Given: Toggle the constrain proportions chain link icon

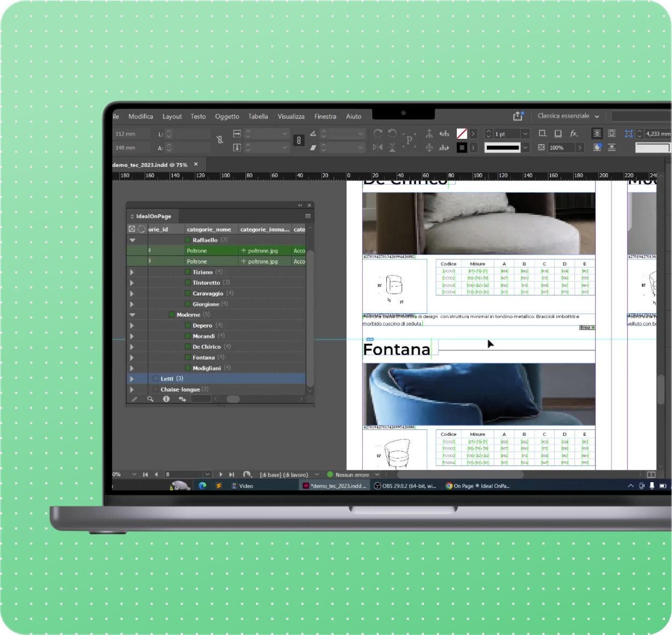Looking at the screenshot, I should (299, 140).
